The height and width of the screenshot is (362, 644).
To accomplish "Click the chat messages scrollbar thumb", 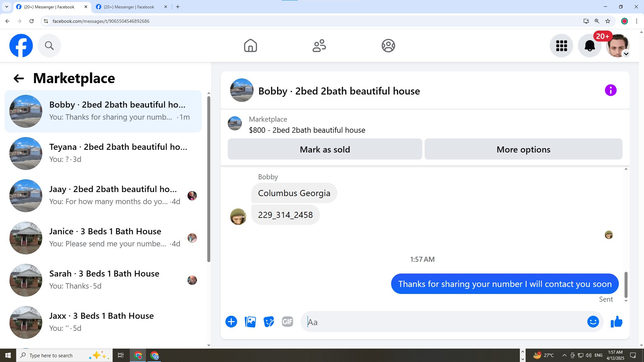I will tap(626, 285).
